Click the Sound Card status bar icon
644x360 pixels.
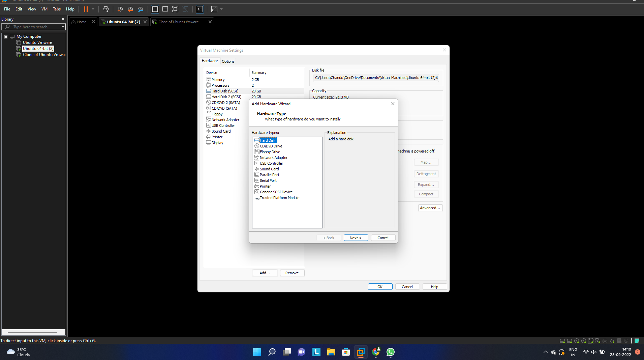pyautogui.click(x=612, y=341)
